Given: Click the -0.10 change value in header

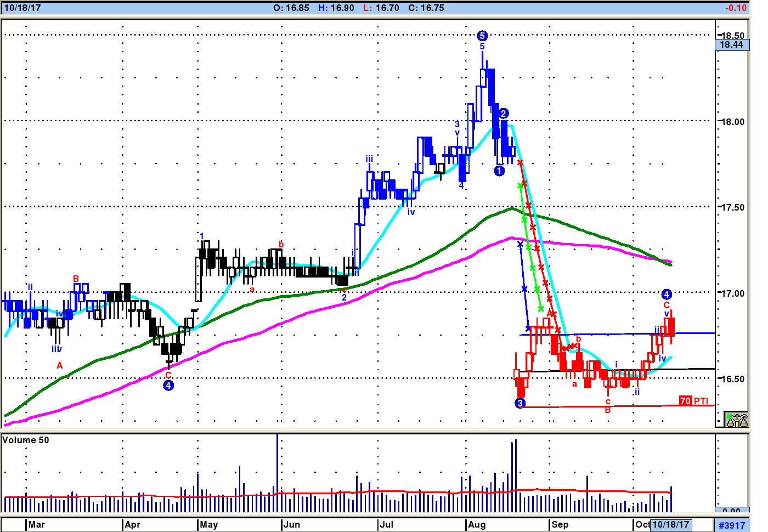Looking at the screenshot, I should [736, 8].
